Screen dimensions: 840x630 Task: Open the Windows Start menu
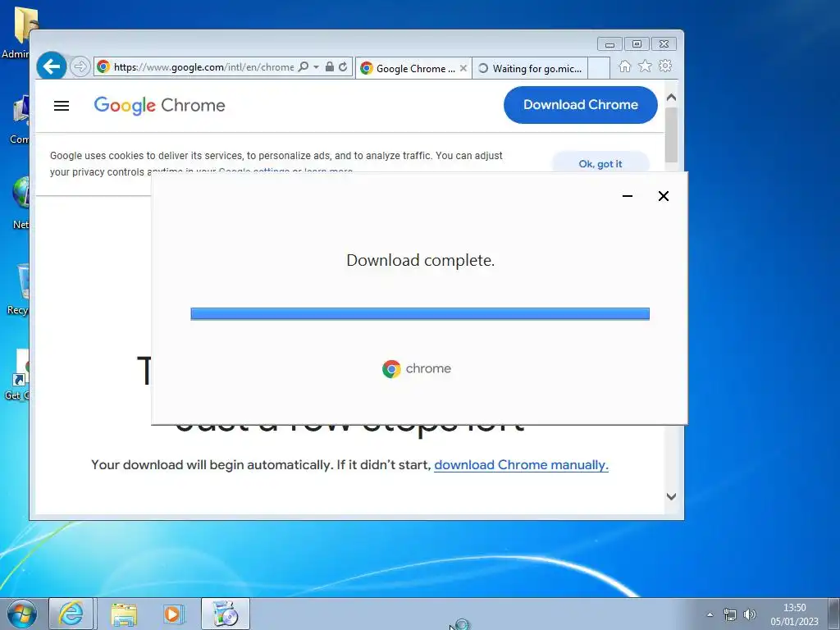click(x=22, y=614)
